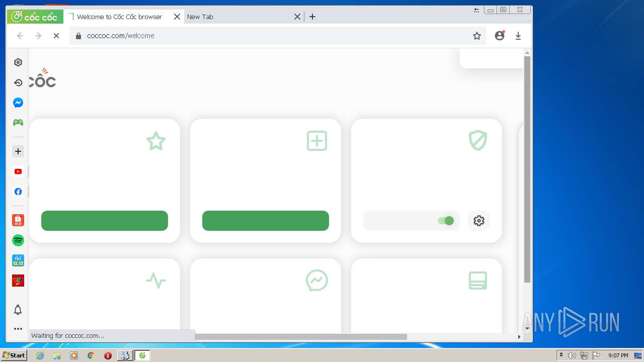
Task: Open the VTV Go sidebar shortcut
Action: click(18, 281)
